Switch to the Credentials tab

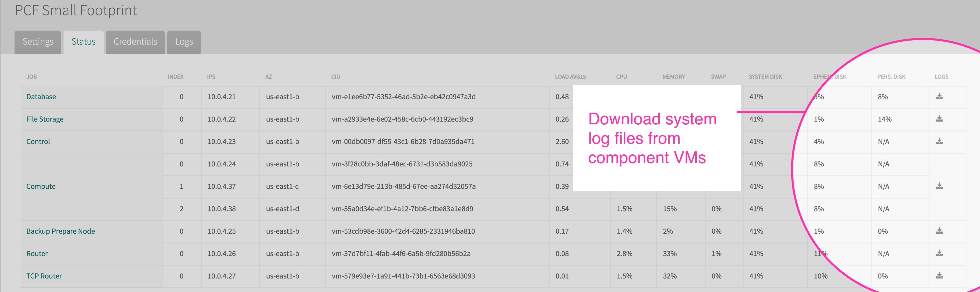(x=135, y=42)
